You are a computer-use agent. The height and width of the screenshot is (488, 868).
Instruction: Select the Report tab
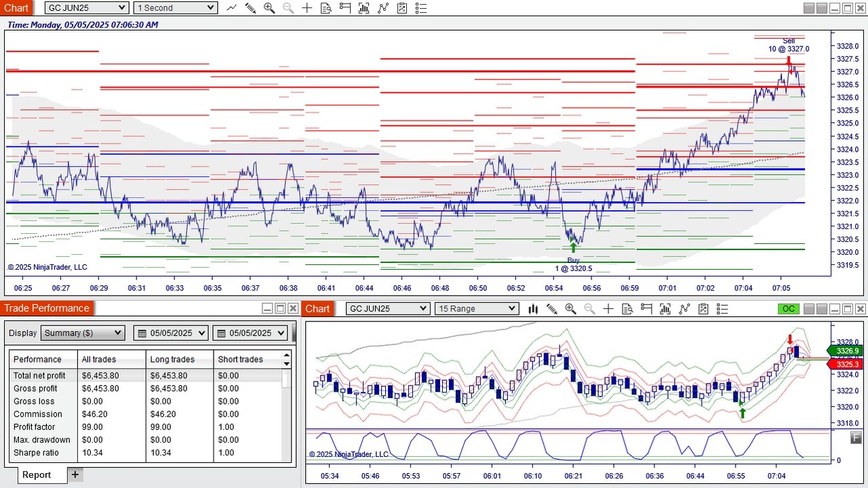36,474
